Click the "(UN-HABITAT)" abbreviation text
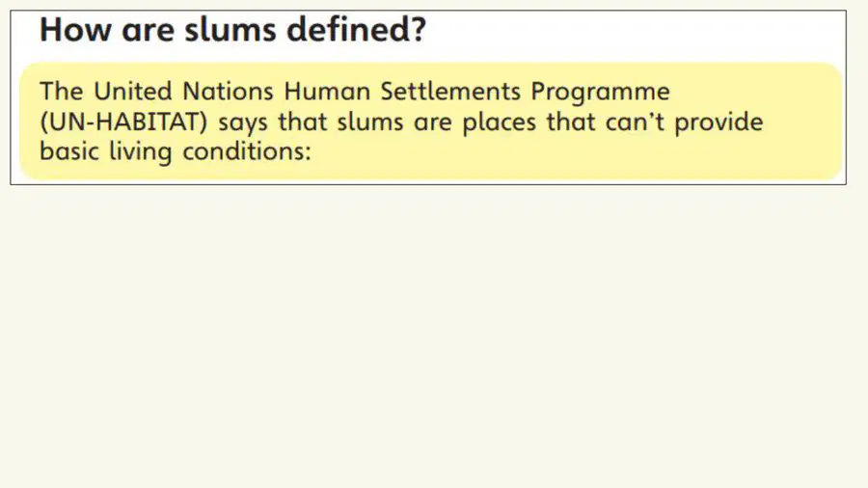Screen dimensions: 868x488 click(123, 122)
